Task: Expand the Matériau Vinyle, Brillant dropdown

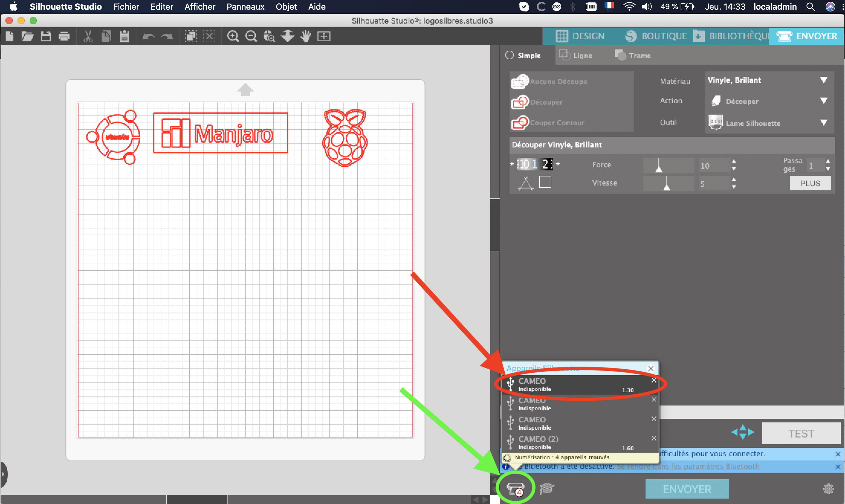Action: [769, 80]
